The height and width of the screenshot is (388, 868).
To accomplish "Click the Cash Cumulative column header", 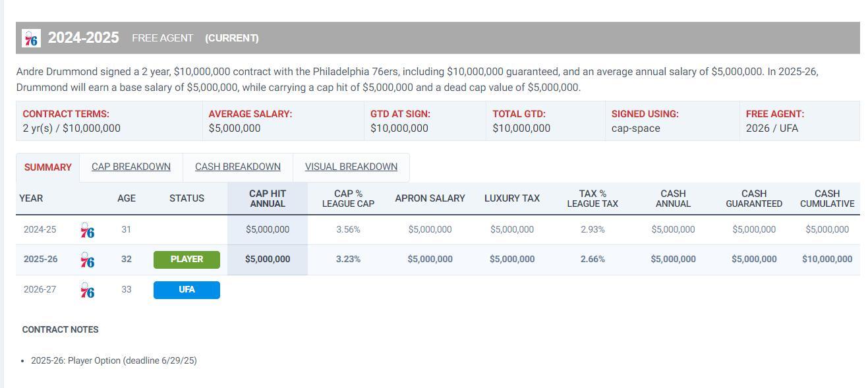I will [827, 198].
